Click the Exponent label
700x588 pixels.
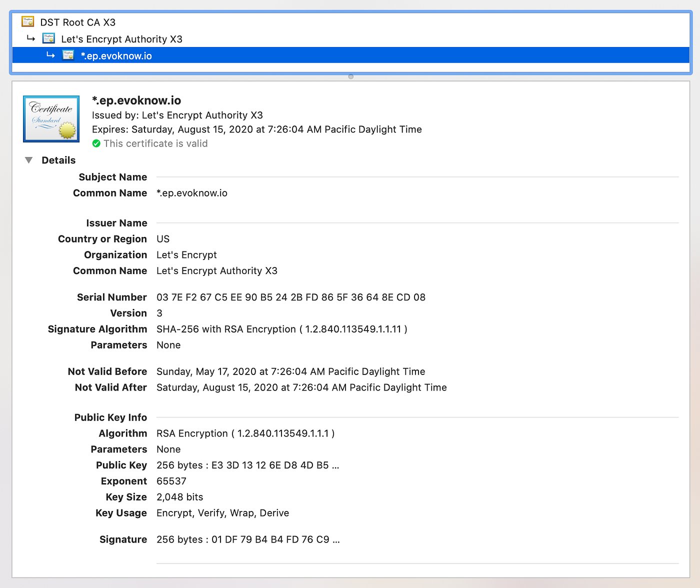tap(124, 481)
